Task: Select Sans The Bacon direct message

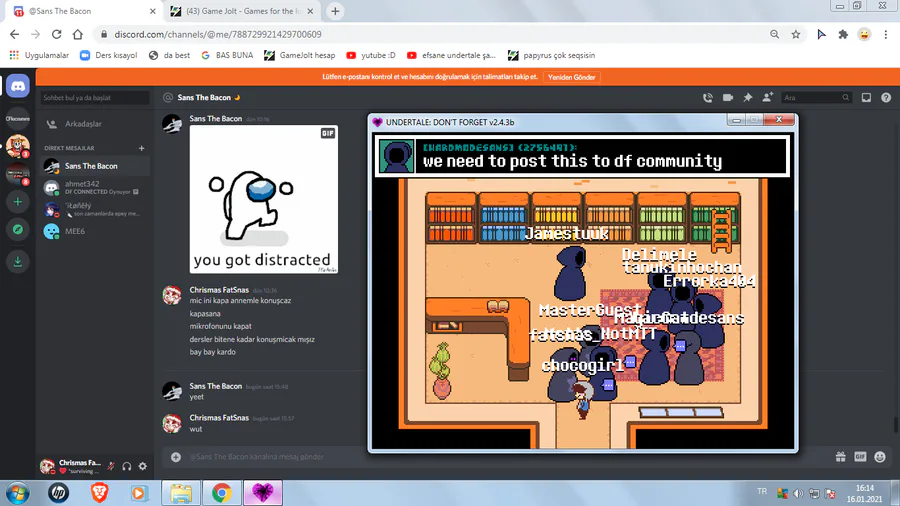Action: 95,166
